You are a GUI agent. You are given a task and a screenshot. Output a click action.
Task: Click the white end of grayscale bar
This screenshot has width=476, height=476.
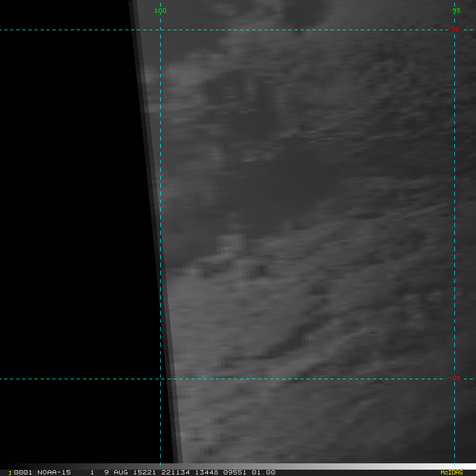coord(471,466)
